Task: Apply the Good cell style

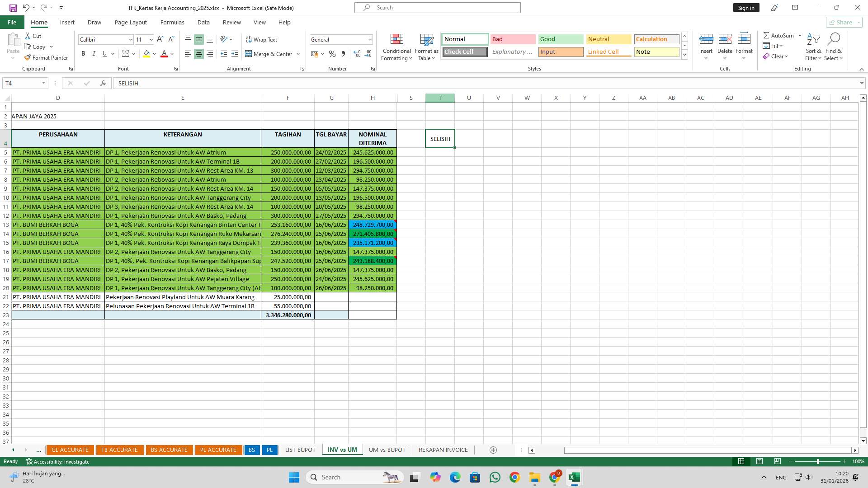Action: 560,39
